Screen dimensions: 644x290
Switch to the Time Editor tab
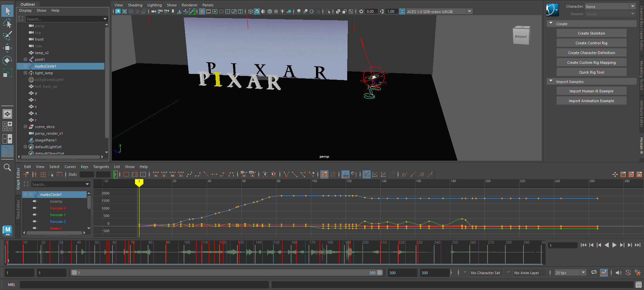(x=18, y=210)
